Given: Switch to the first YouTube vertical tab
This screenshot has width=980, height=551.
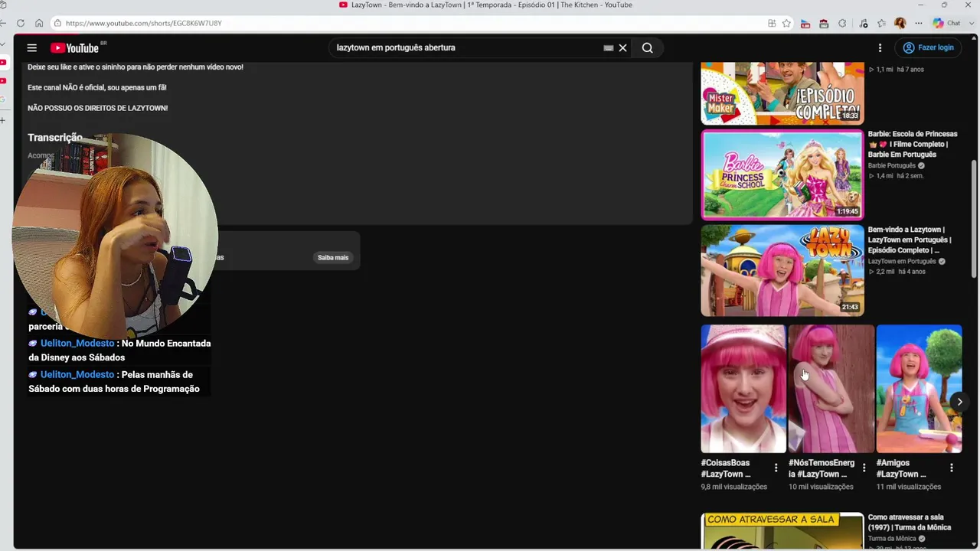Looking at the screenshot, I should pyautogui.click(x=3, y=63).
